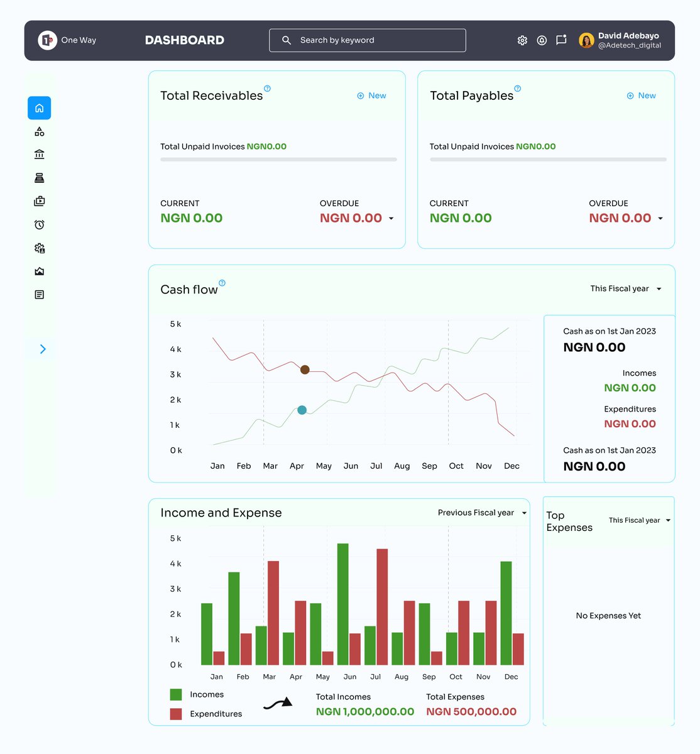
Task: Add New entry in Total Receivables
Action: pos(371,96)
